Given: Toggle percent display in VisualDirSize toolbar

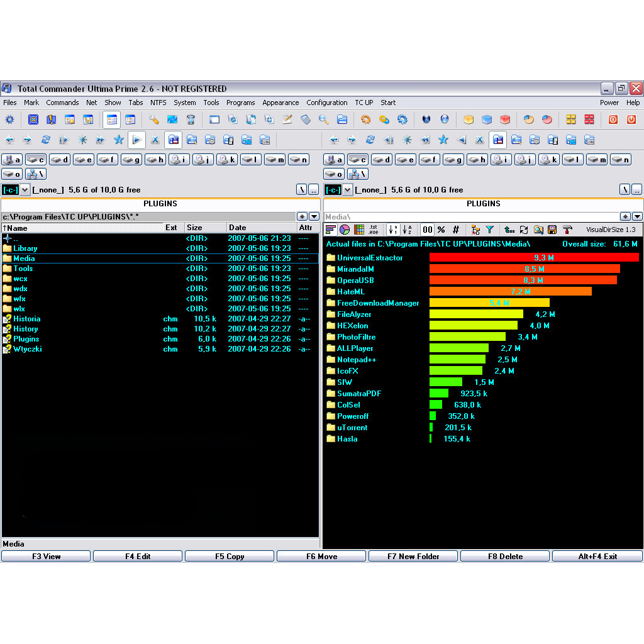Looking at the screenshot, I should [x=441, y=230].
